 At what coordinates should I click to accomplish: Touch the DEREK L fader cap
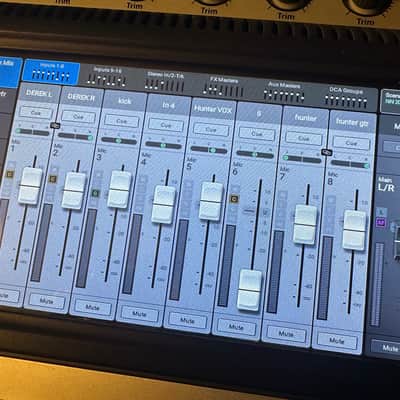[30, 186]
